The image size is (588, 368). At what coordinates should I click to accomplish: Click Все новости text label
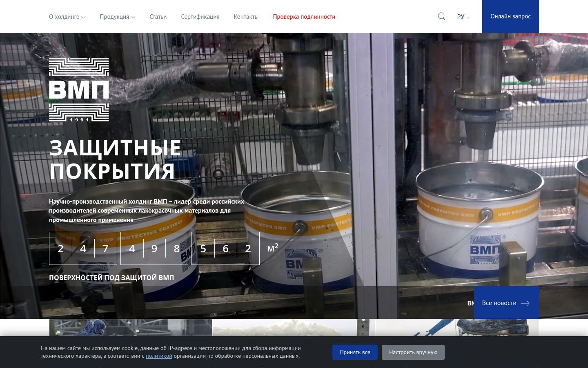499,303
